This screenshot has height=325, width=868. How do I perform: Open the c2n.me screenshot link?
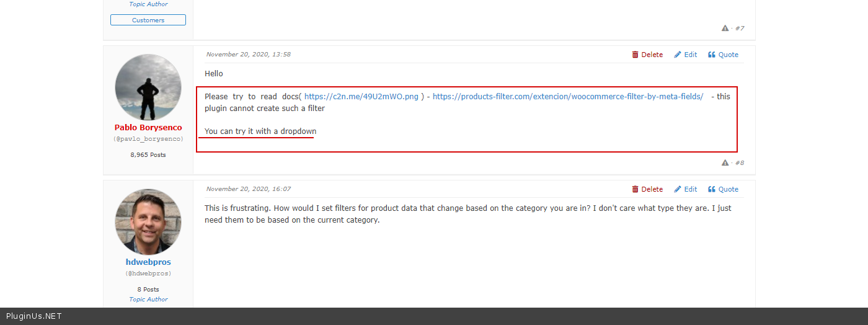pyautogui.click(x=361, y=97)
